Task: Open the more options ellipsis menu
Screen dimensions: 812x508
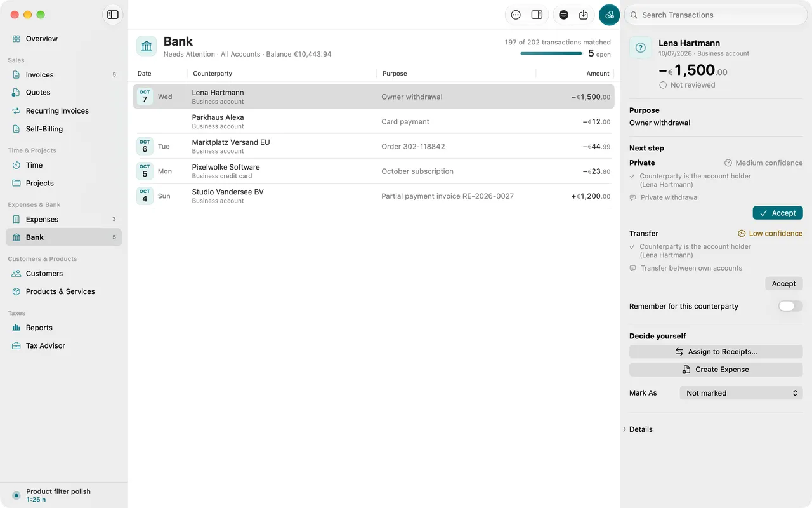Action: point(516,15)
